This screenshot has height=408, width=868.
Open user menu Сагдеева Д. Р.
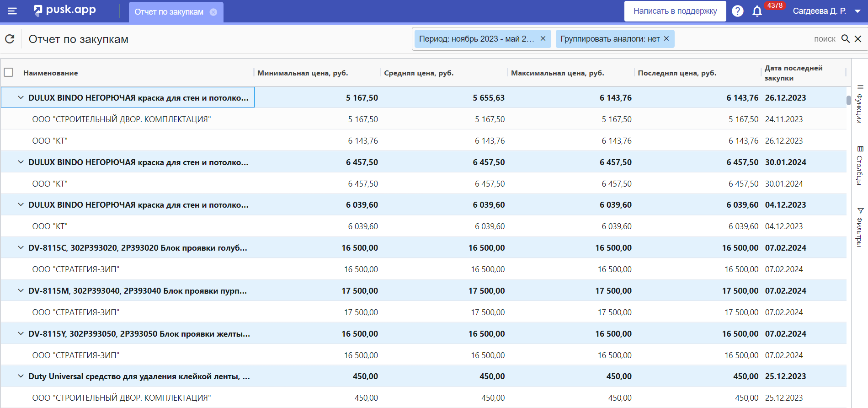[826, 11]
